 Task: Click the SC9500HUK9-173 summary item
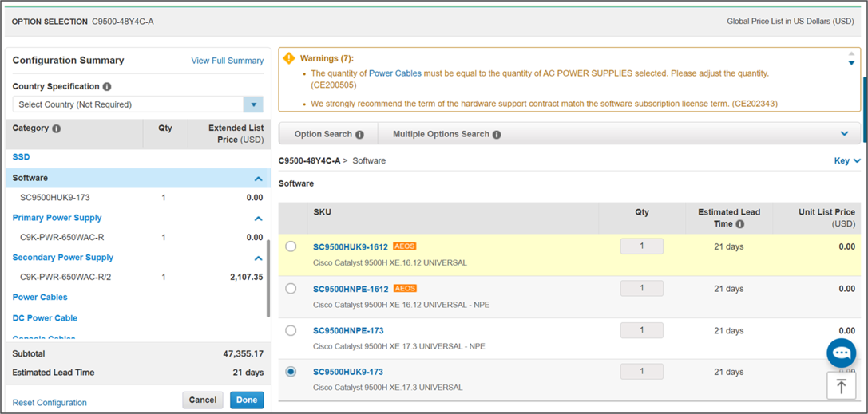pyautogui.click(x=54, y=197)
